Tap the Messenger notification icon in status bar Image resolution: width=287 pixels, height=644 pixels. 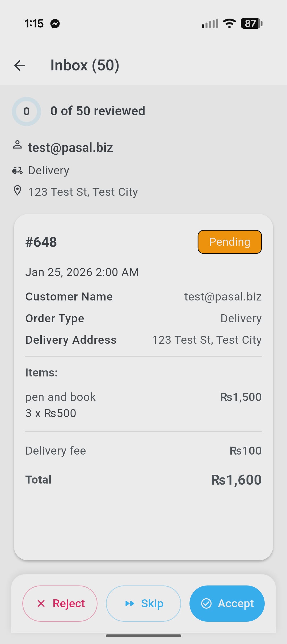click(x=55, y=24)
